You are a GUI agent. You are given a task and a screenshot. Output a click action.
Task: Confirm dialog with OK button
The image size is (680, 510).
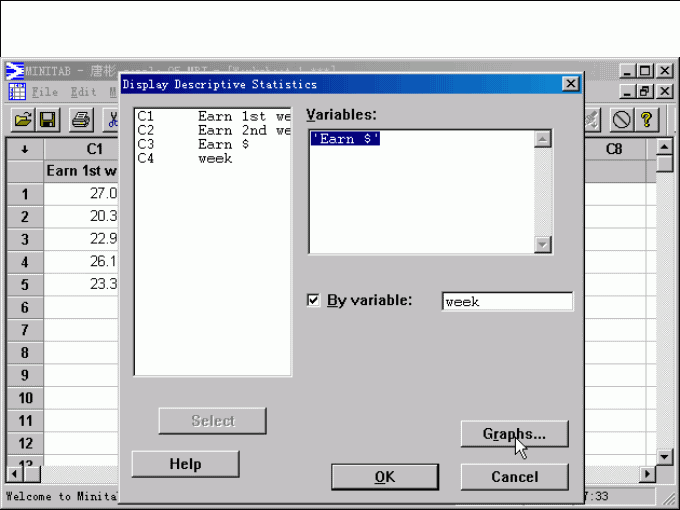[384, 477]
